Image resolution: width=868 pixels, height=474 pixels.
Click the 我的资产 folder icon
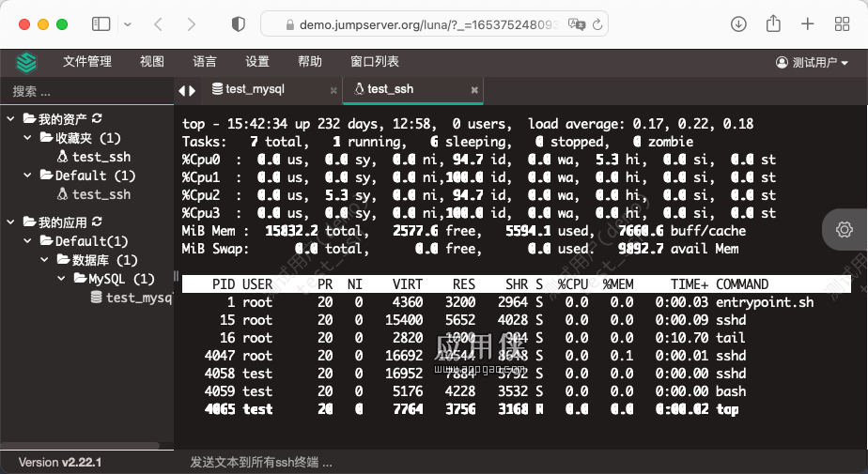coord(29,118)
